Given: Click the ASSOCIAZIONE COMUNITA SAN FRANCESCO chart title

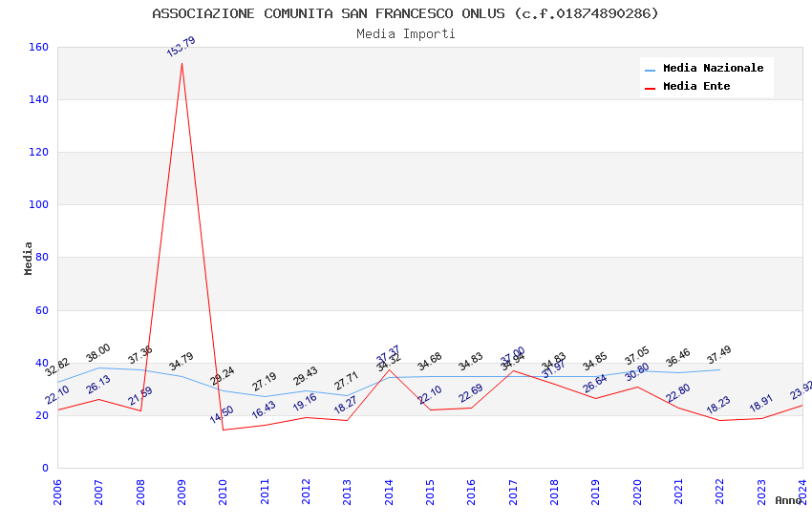Looking at the screenshot, I should (405, 13).
